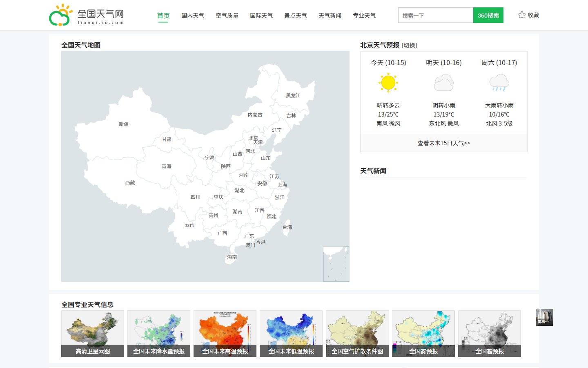Open 全国未来降水量预报 thumbnail
588x368 pixels.
click(159, 334)
